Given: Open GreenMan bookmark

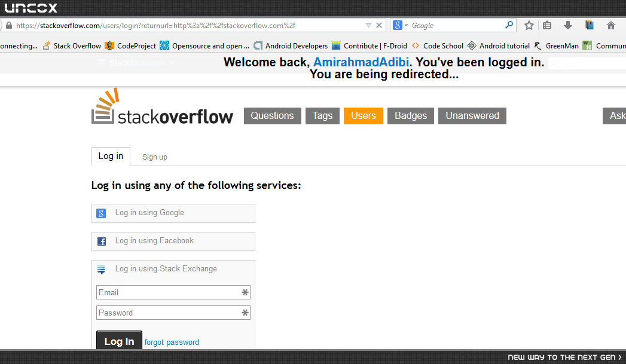Looking at the screenshot, I should pos(556,46).
